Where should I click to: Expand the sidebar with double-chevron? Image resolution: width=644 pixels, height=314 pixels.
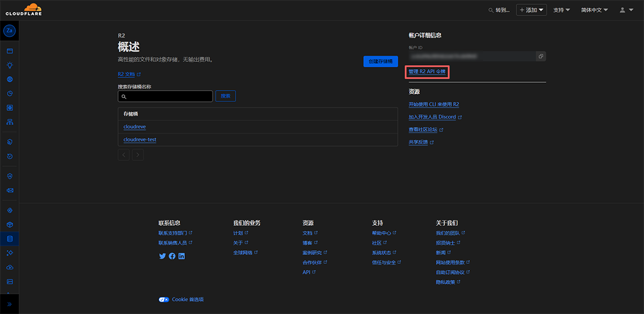10,304
